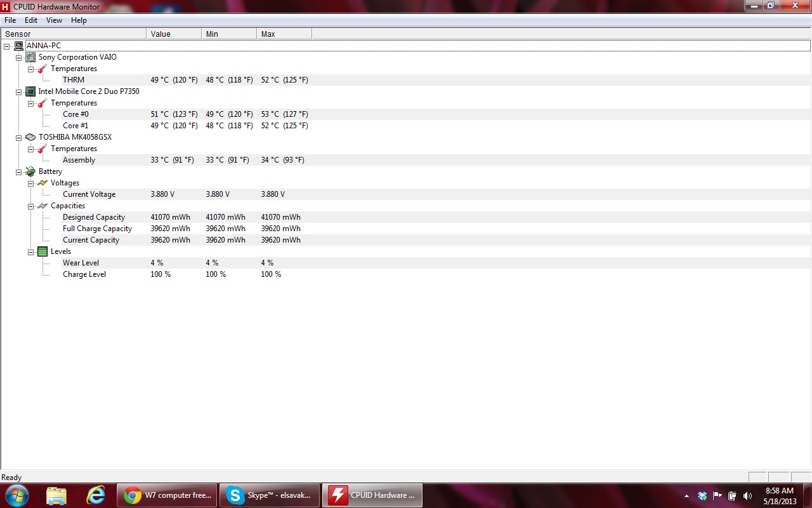The height and width of the screenshot is (508, 812).
Task: Collapse the ANNA-PC root node
Action: point(6,46)
